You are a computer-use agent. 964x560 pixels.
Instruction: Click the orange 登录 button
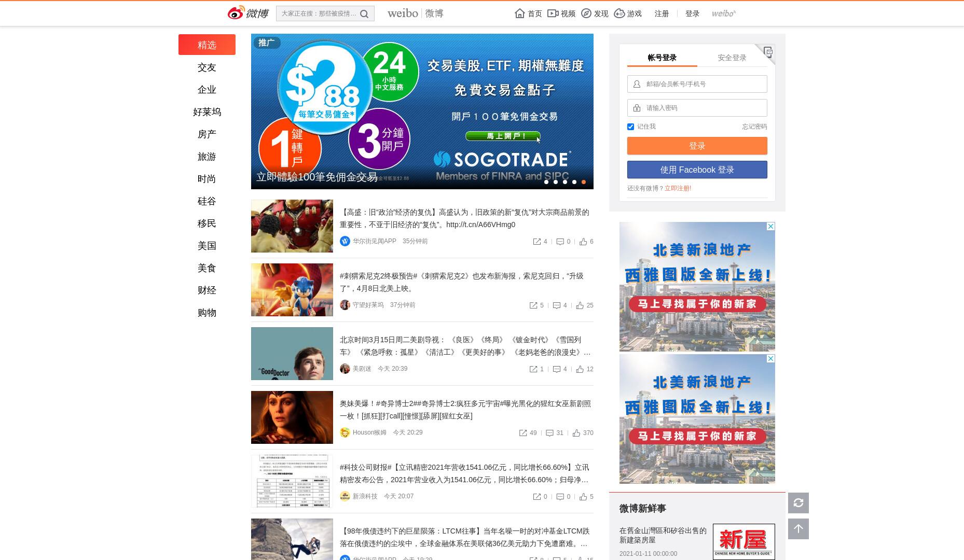click(697, 146)
